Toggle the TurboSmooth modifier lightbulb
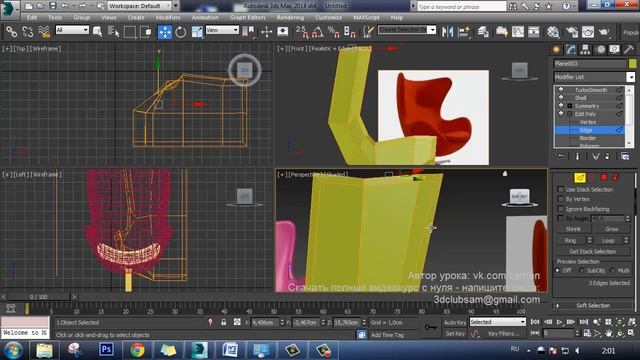This screenshot has height=360, width=640. tap(561, 89)
